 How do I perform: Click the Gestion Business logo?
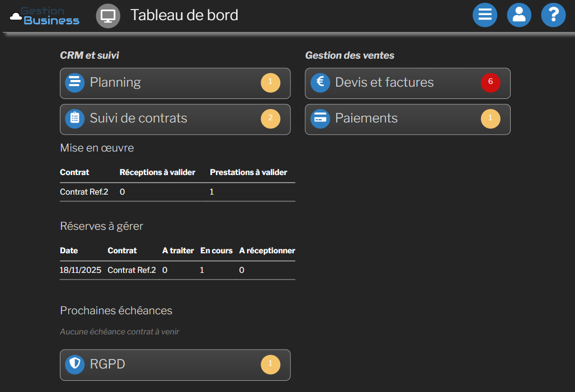pos(45,16)
